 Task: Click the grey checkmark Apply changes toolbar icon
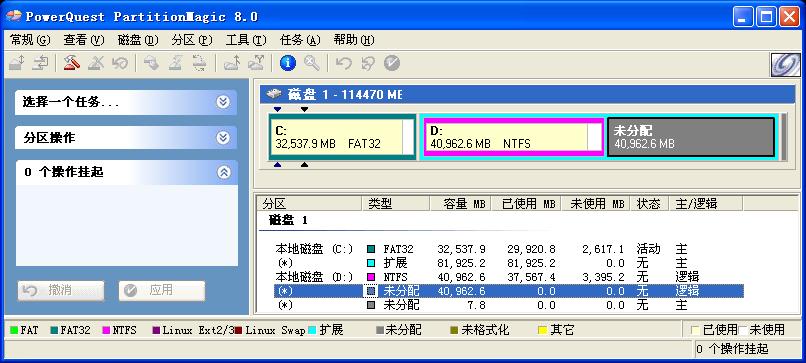[392, 63]
